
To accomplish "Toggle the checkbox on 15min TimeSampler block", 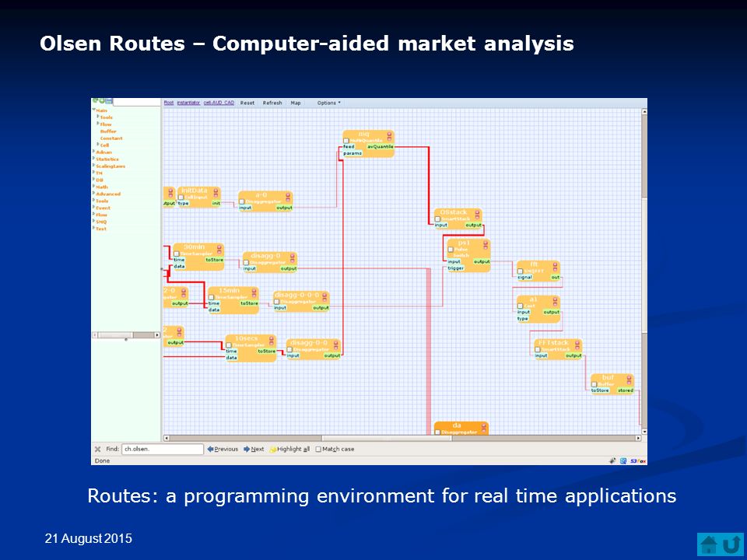I will click(211, 297).
